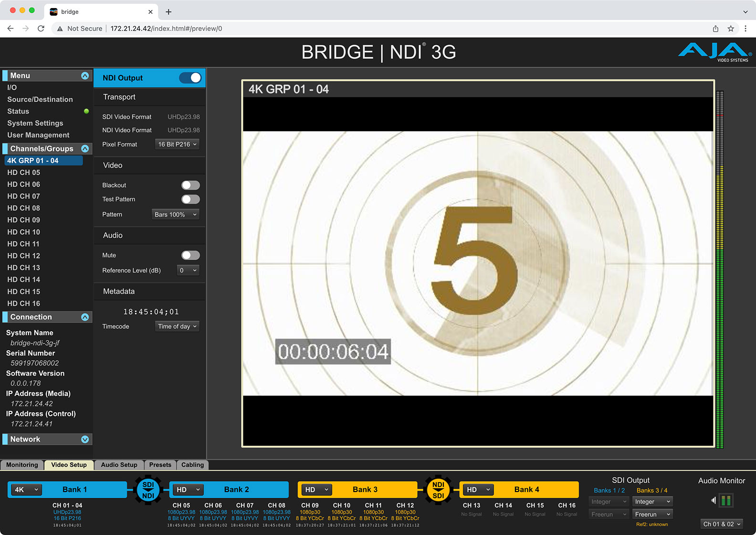Click the audio level meter bar
Viewport: 756px width, 535px height.
click(x=720, y=270)
